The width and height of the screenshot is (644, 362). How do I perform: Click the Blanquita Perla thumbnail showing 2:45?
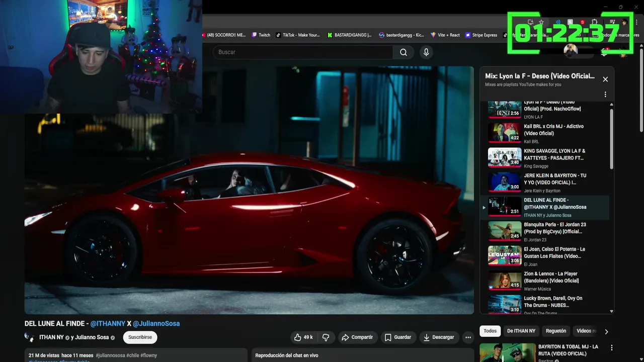click(x=505, y=231)
